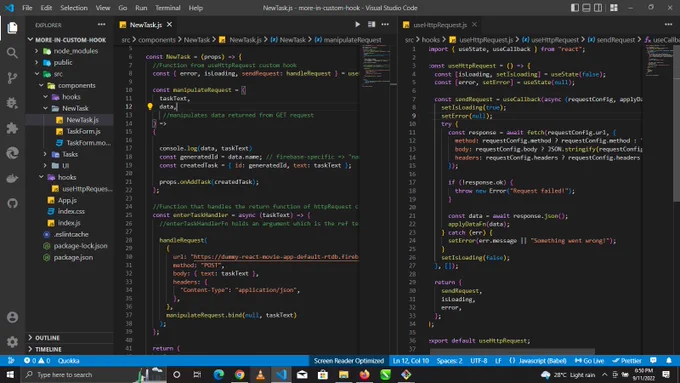Open the File menu

(x=27, y=8)
